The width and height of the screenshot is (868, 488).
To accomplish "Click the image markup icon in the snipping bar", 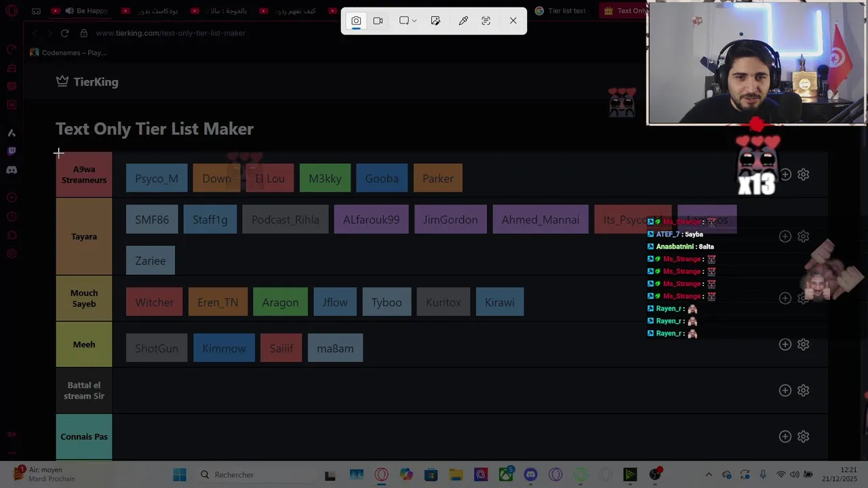I will pyautogui.click(x=435, y=21).
